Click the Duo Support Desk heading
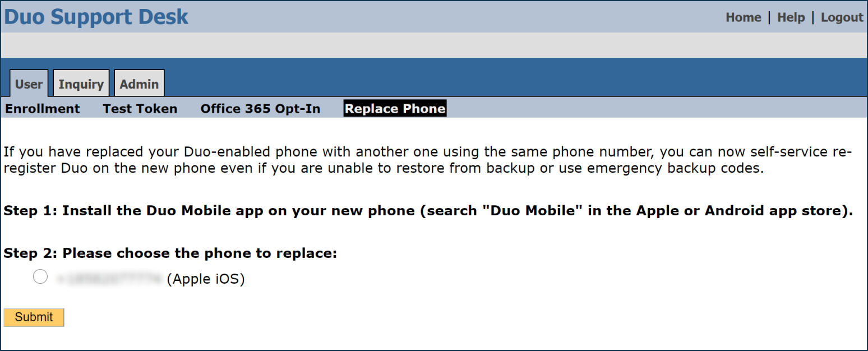This screenshot has height=351, width=868. click(95, 17)
